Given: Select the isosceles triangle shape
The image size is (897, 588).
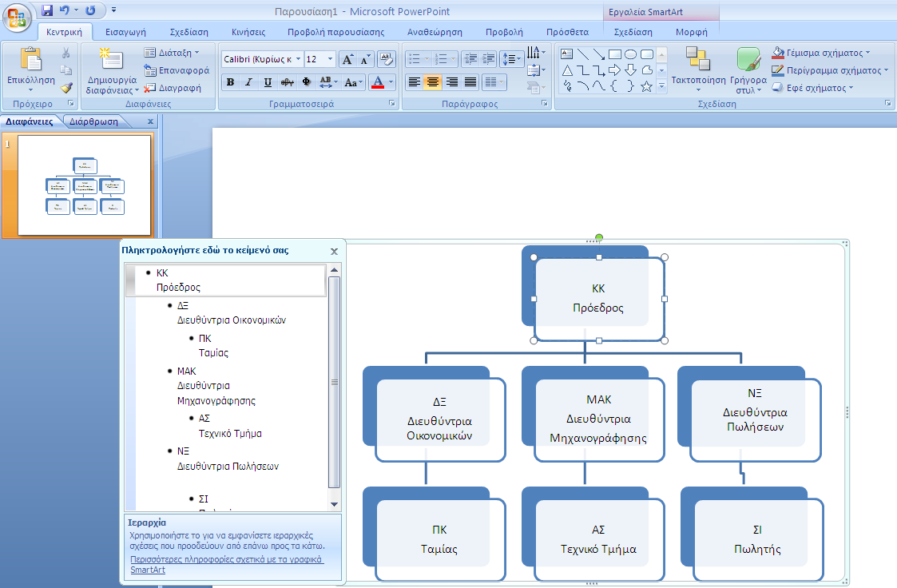Looking at the screenshot, I should pyautogui.click(x=567, y=70).
